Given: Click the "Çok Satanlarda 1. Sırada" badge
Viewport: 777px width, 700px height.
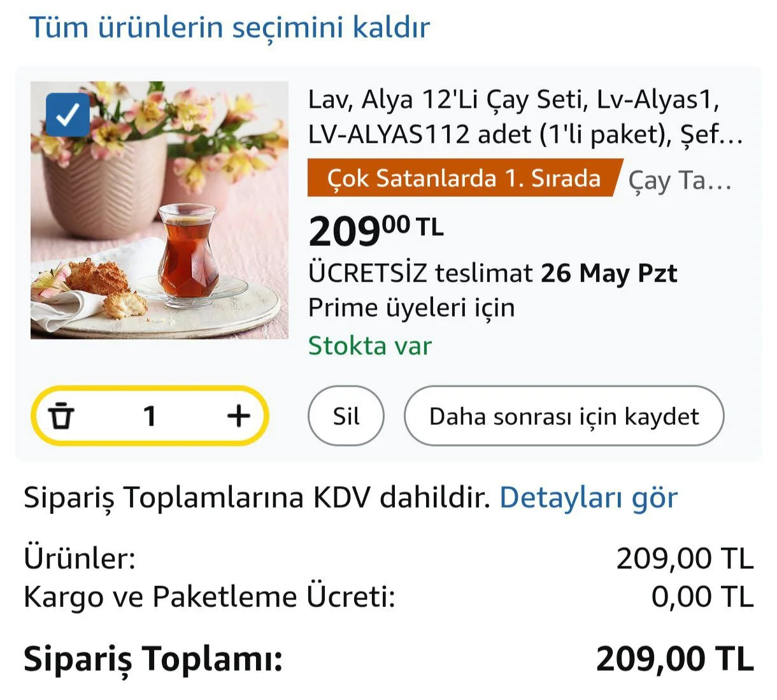Looking at the screenshot, I should click(463, 178).
